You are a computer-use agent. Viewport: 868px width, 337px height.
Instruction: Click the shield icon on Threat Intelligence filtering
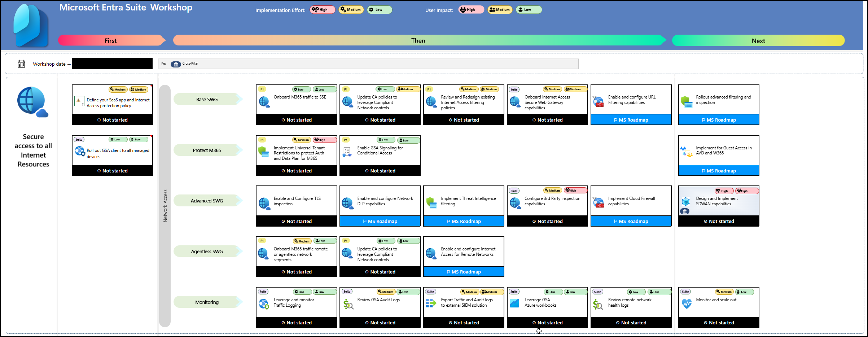[431, 203]
